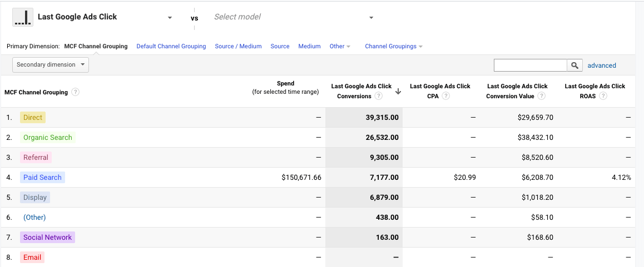The image size is (644, 267).
Task: Switch to Default Channel Grouping dimension
Action: (171, 47)
